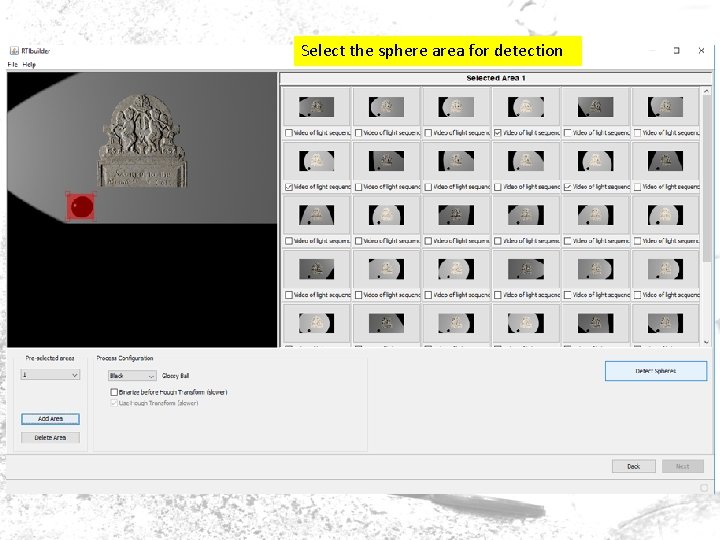Screen dimensions: 720x540
Task: Open the Pre-selected areas dropdown
Action: point(50,375)
